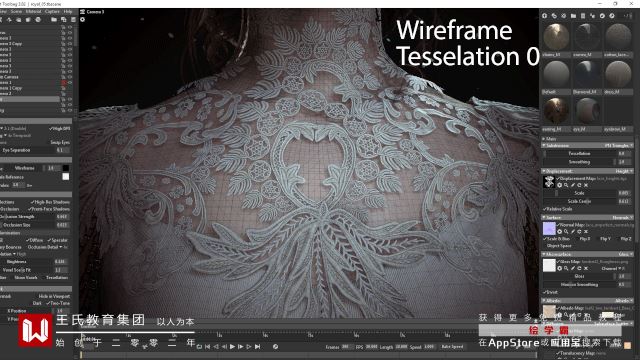Click the Bake Speed button
The width and height of the screenshot is (640, 360).
(452, 347)
